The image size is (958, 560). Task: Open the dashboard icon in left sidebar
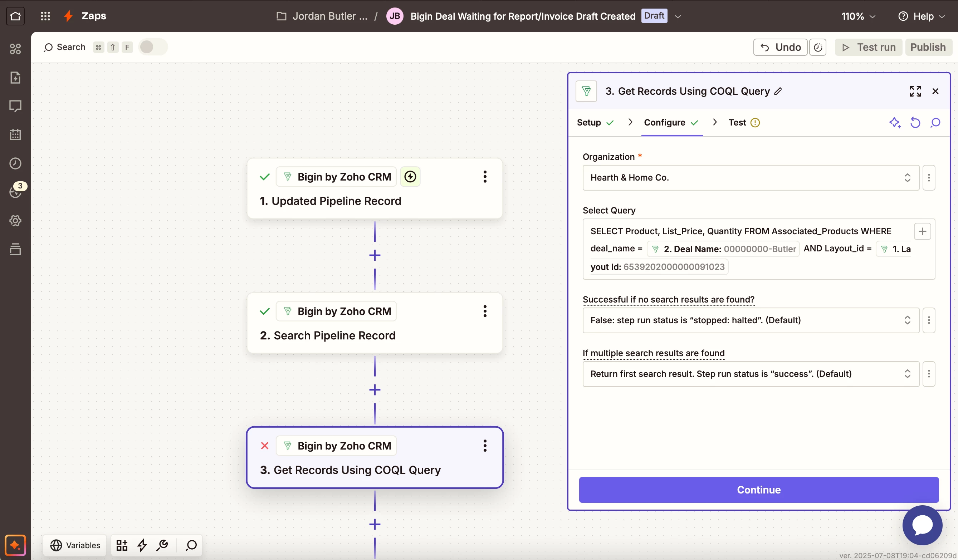[15, 49]
